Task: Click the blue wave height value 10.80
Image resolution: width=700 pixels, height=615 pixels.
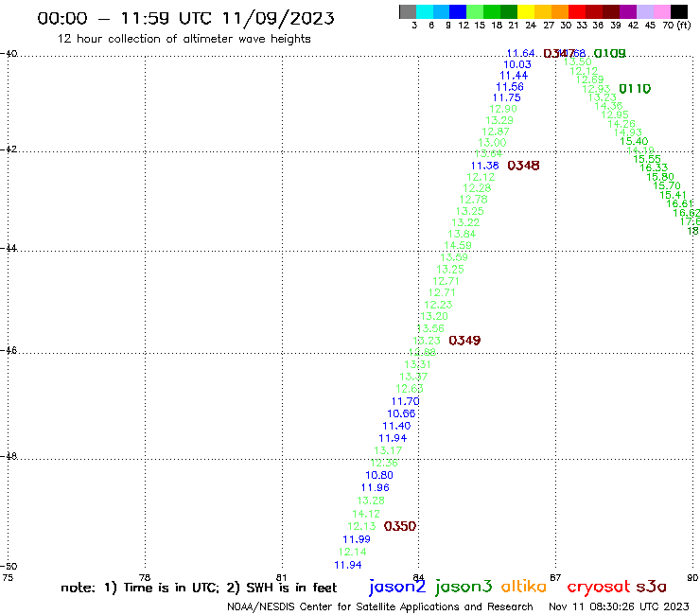Action: coord(379,476)
